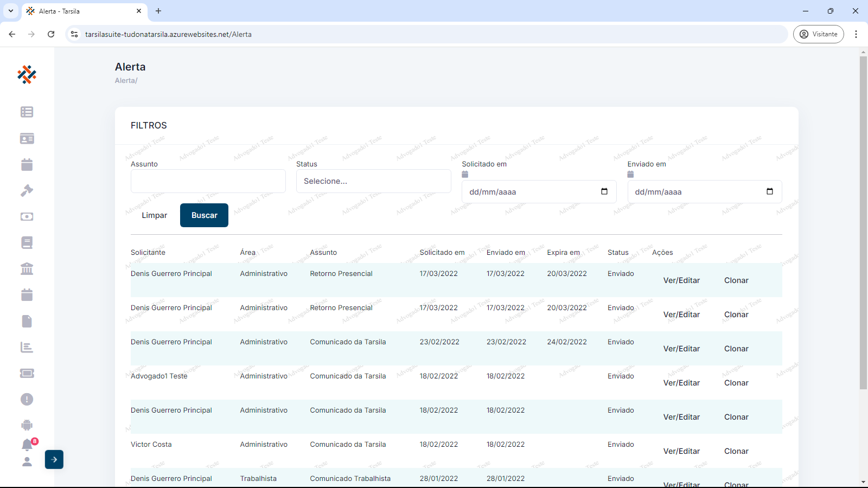Open the exclamation alert sidebar icon
The height and width of the screenshot is (488, 868).
pyautogui.click(x=27, y=400)
